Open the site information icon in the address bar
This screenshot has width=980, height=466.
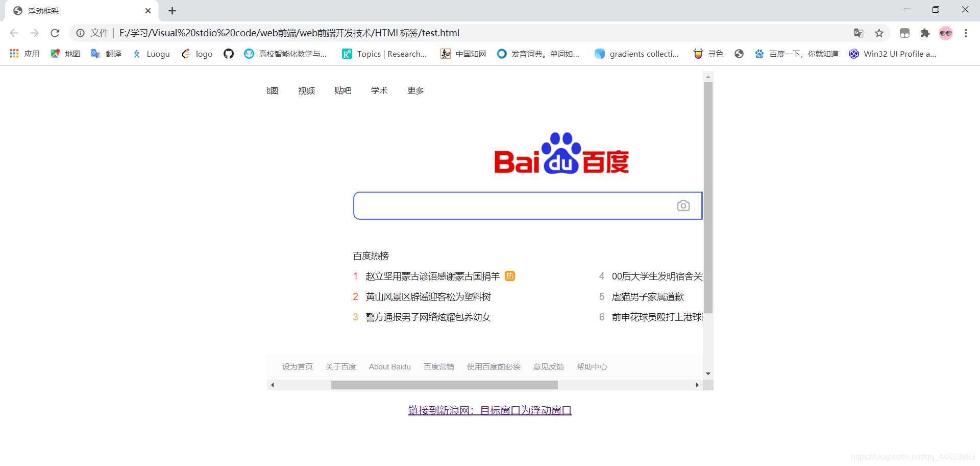pyautogui.click(x=80, y=33)
